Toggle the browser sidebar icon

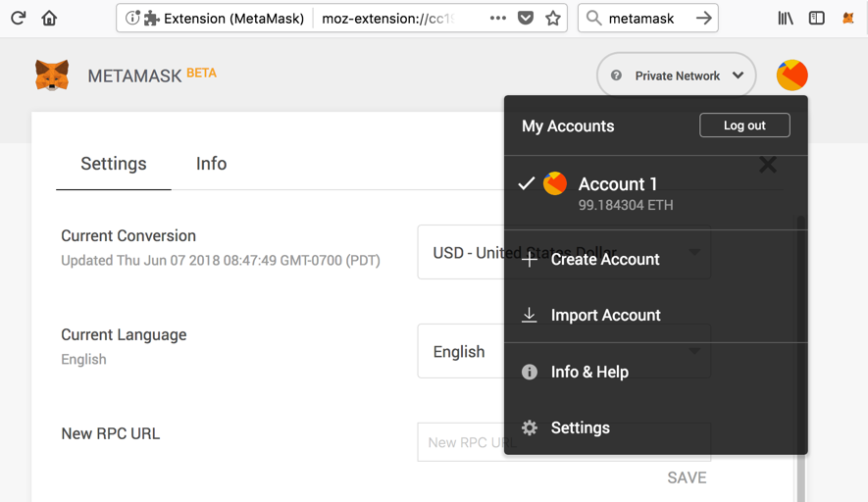(x=816, y=18)
